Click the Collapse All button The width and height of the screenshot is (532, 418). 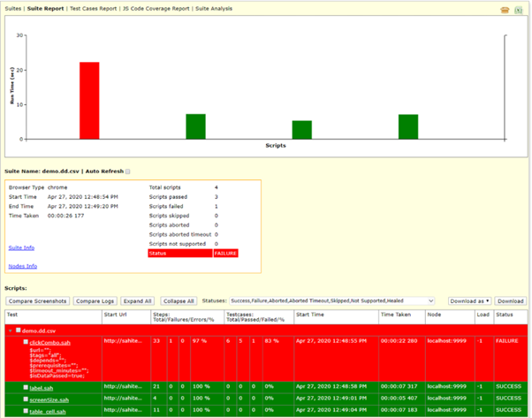[179, 301]
